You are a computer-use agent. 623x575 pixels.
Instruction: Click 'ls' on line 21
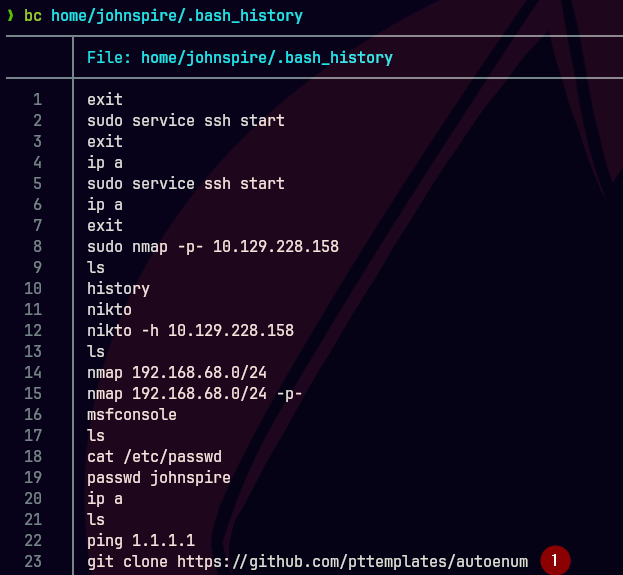coord(96,520)
